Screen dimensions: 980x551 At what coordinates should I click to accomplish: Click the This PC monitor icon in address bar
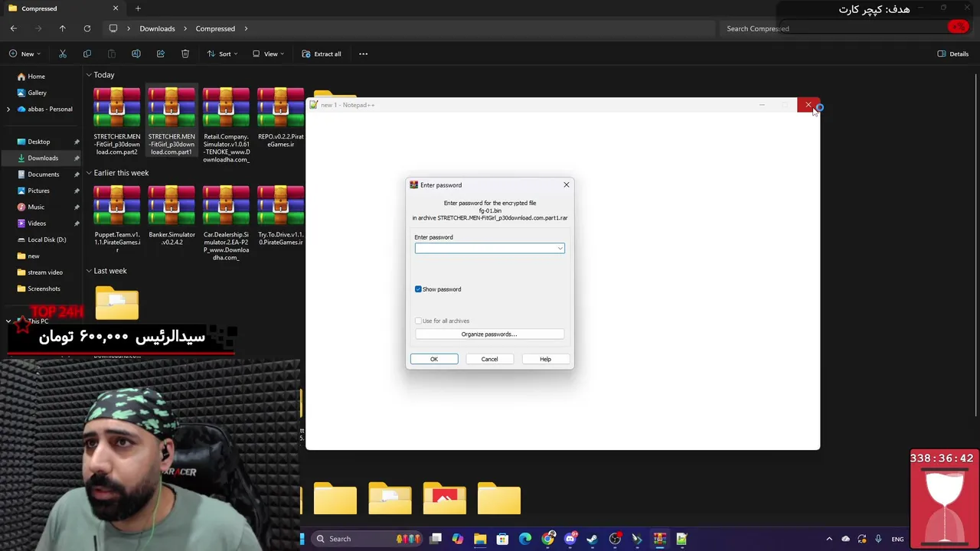[x=113, y=28]
